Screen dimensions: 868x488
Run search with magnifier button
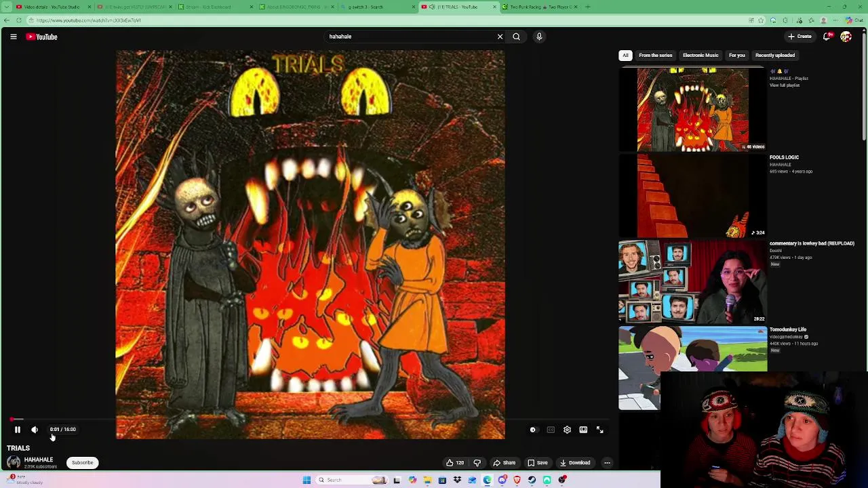[516, 37]
